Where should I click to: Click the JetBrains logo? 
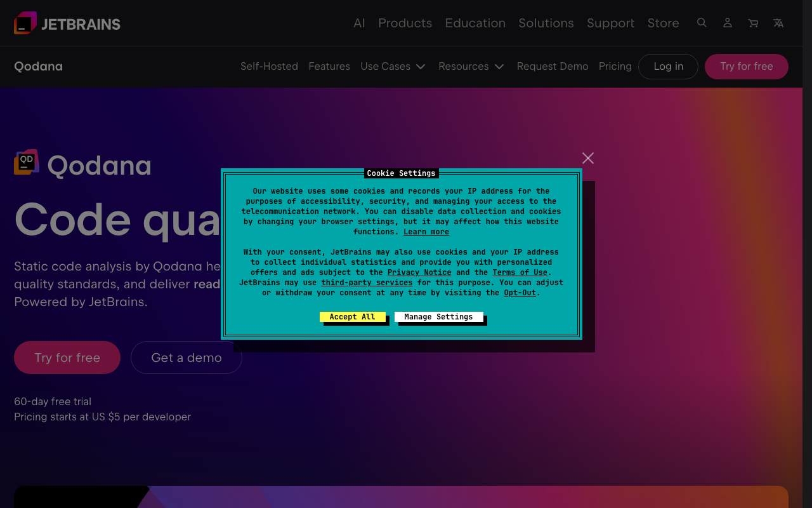click(67, 23)
